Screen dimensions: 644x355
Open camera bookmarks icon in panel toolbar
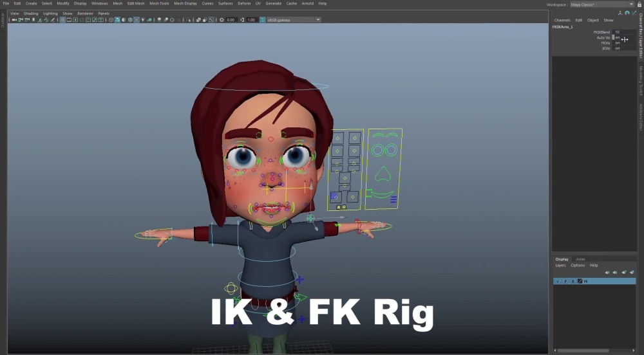(33, 20)
